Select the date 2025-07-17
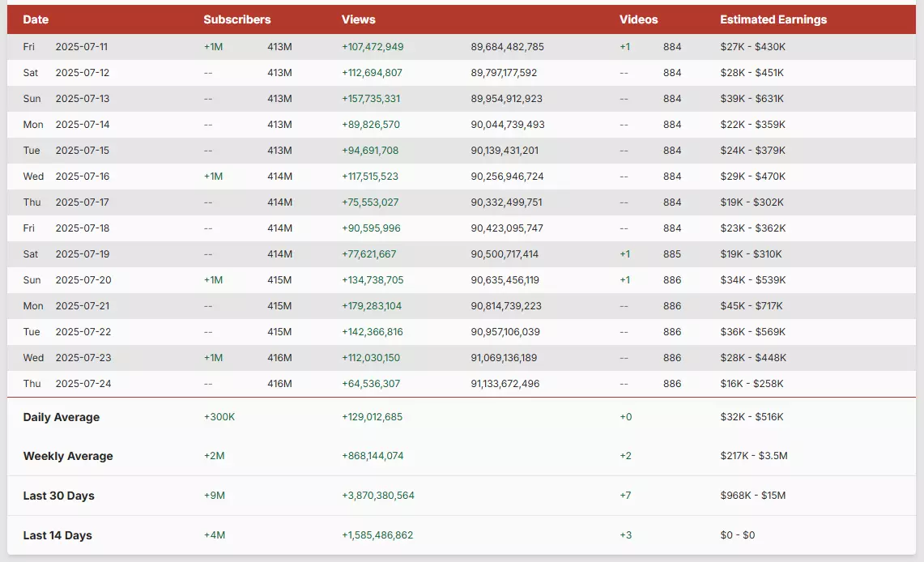The width and height of the screenshot is (924, 562). pos(83,202)
